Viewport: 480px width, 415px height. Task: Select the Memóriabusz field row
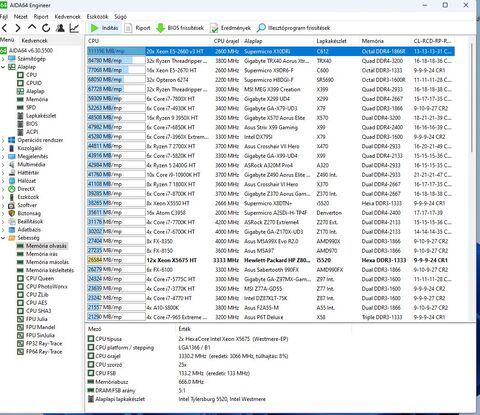(220, 382)
